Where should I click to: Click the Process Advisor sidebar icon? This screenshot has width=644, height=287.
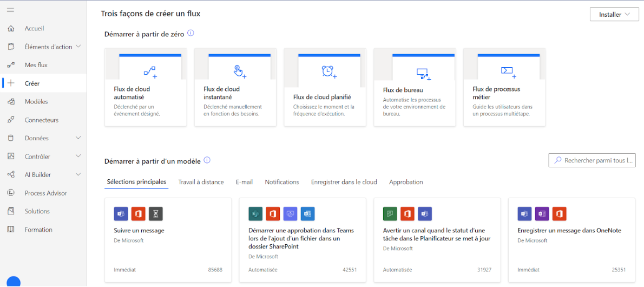11,193
